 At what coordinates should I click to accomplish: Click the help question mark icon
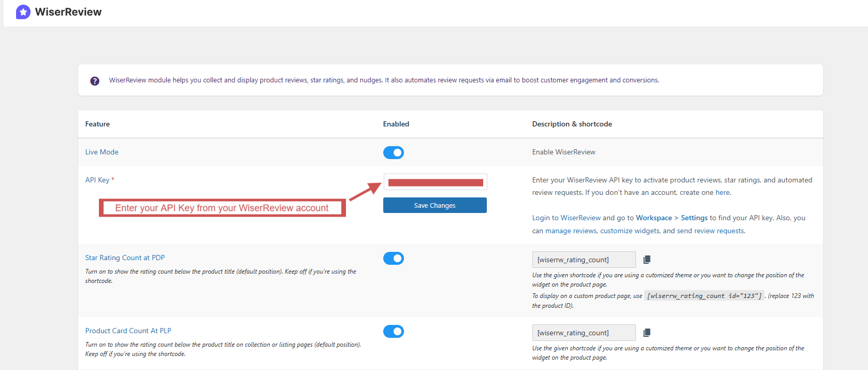pos(94,80)
